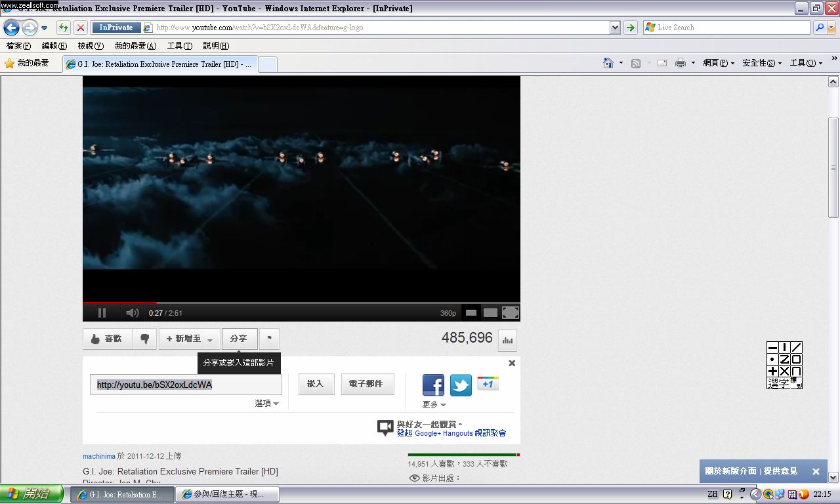The height and width of the screenshot is (504, 840).
Task: Toggle the large player size
Action: point(490,313)
